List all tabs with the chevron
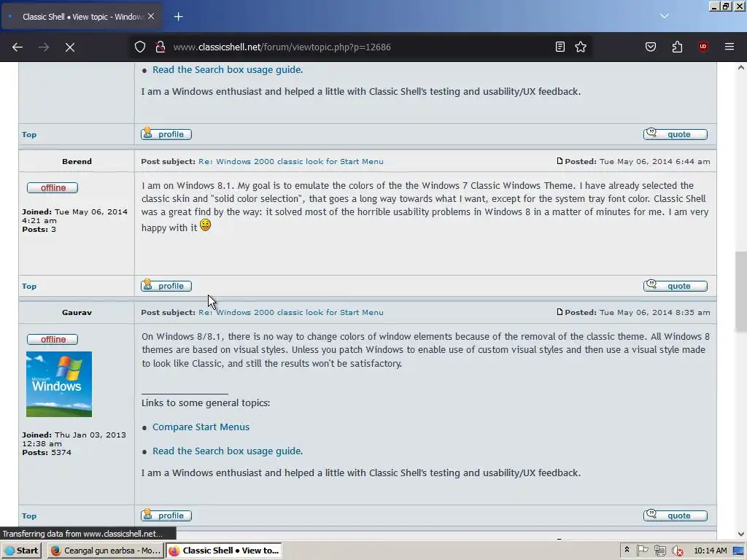 point(665,16)
